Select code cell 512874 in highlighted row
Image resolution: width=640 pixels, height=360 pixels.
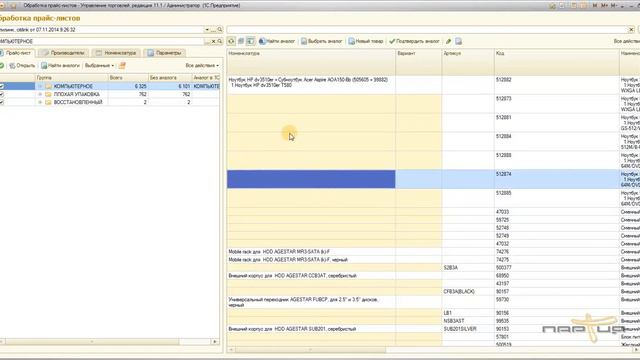click(x=556, y=179)
